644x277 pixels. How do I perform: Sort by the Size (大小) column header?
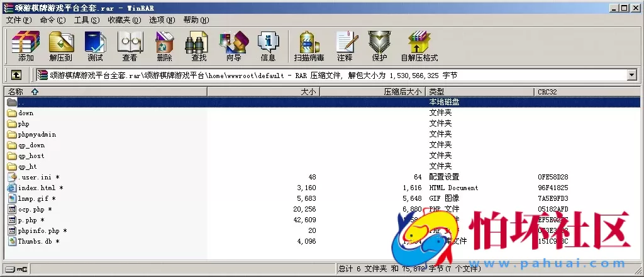(264, 92)
